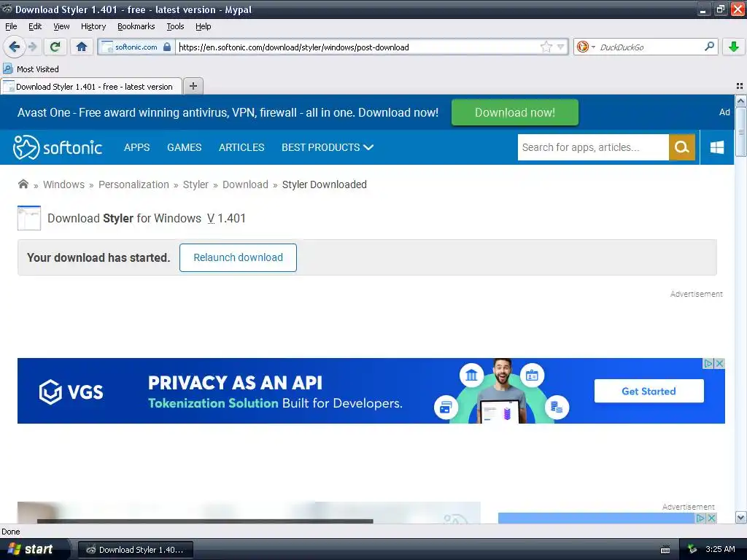Click the VGS logo in the banner

pos(71,392)
